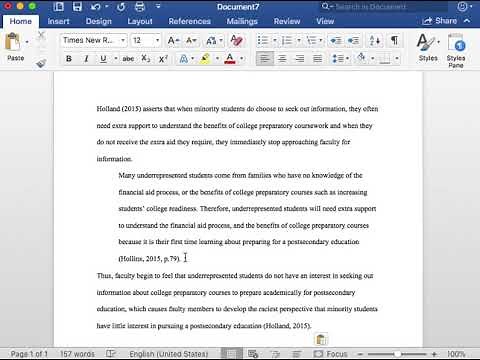Open the Styles Pane
Screen dimensions: 480x360
(456, 50)
